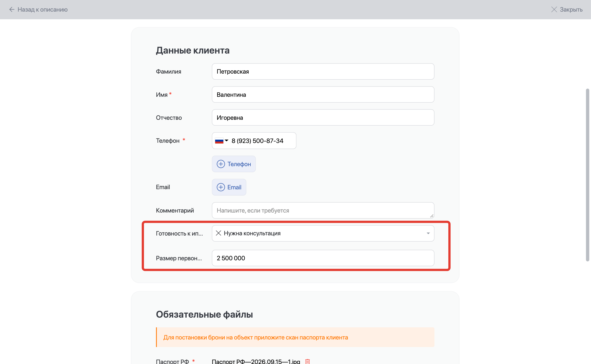Viewport: 591px width, 364px height.
Task: Add an Email address
Action: [x=229, y=187]
